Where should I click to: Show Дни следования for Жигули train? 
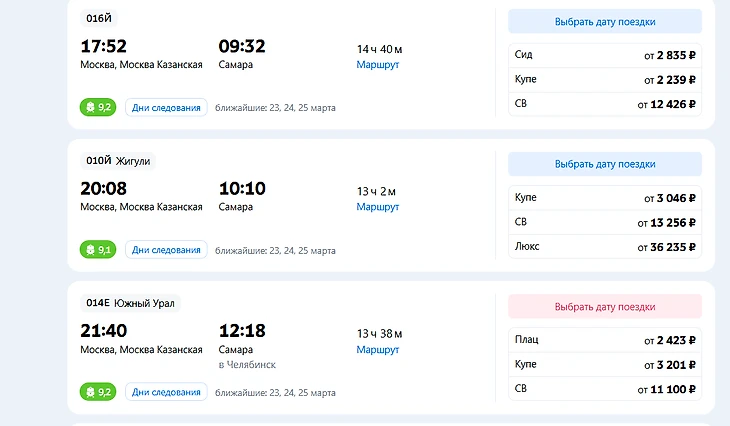click(166, 250)
